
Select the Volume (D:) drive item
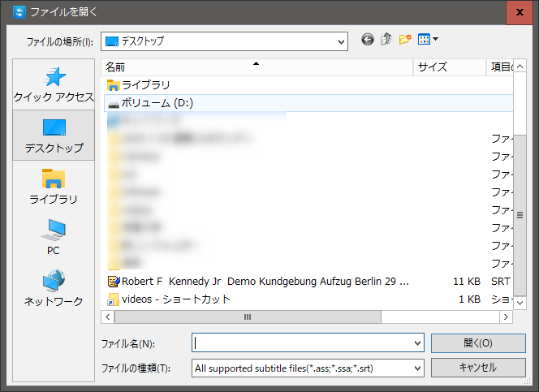[x=157, y=103]
